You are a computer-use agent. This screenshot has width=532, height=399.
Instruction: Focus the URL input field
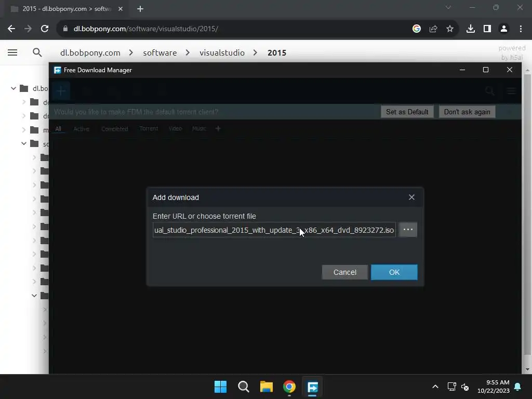tap(274, 230)
